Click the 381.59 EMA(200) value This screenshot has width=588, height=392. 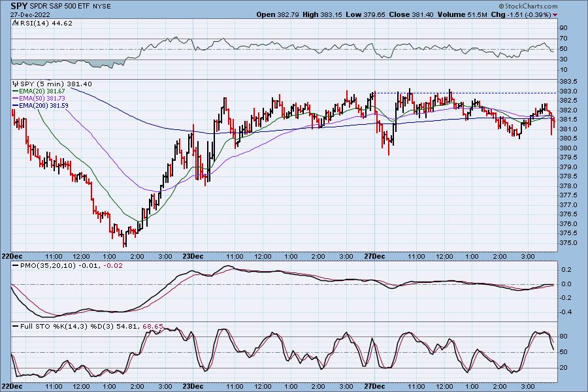tap(59, 106)
